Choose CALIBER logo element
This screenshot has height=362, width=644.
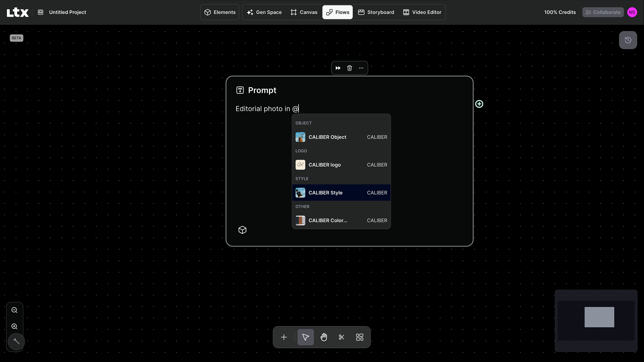tap(341, 165)
